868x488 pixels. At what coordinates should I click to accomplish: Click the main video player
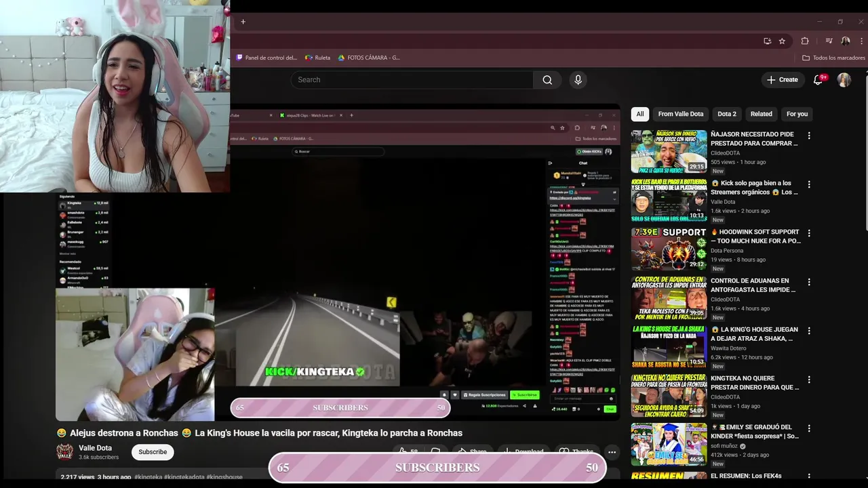pyautogui.click(x=338, y=263)
